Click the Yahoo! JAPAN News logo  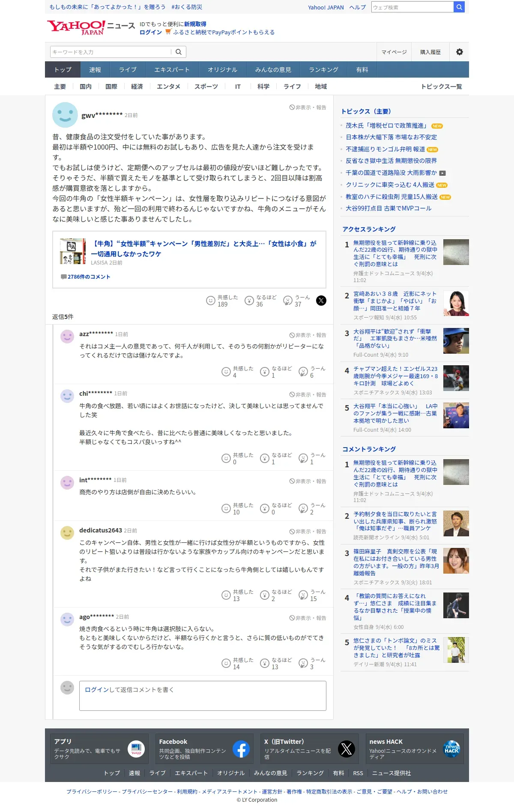tap(91, 27)
